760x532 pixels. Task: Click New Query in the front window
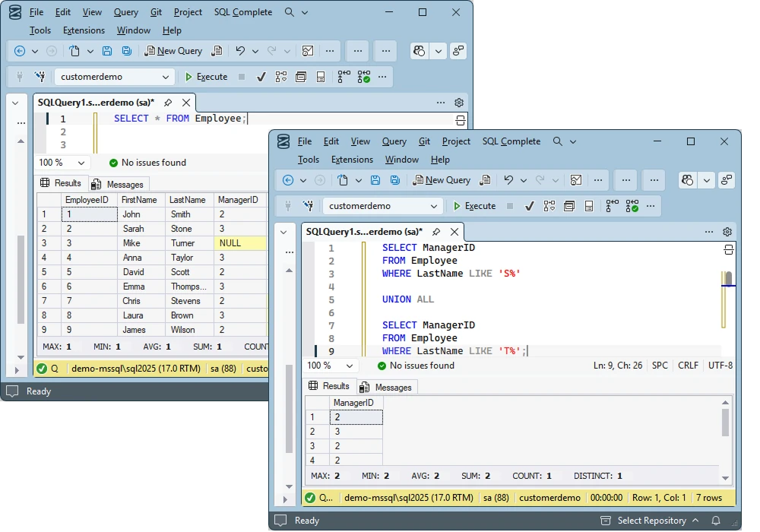[442, 180]
